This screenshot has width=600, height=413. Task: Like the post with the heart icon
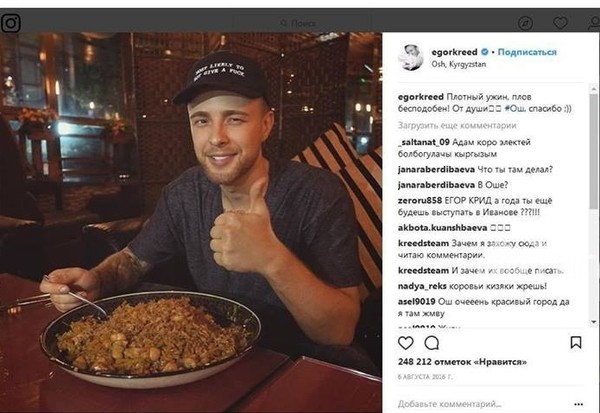tap(406, 343)
